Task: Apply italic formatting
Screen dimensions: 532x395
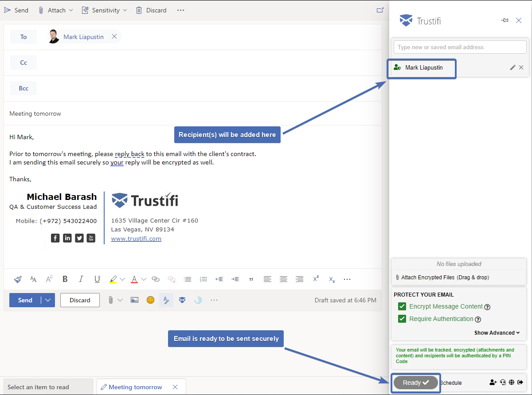Action: pyautogui.click(x=81, y=279)
